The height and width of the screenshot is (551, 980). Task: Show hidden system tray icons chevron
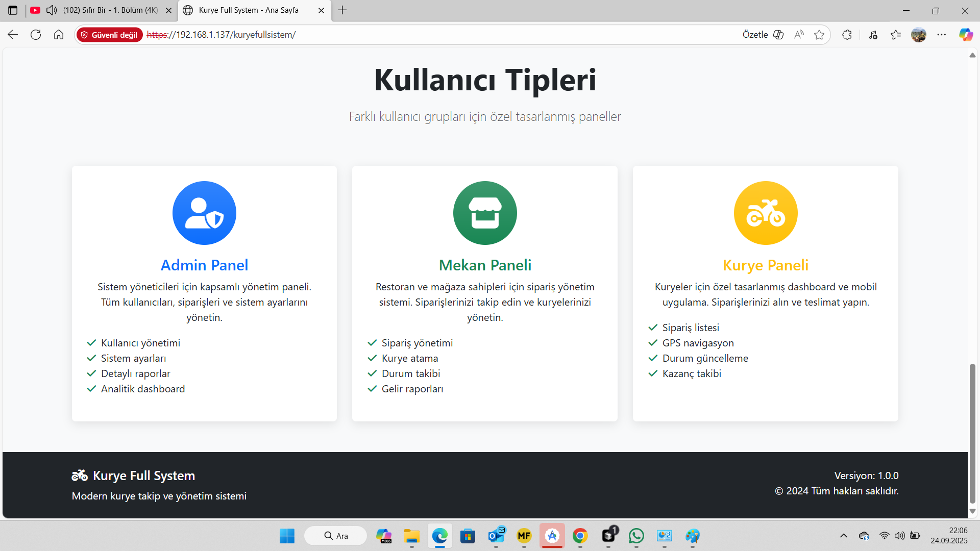tap(844, 536)
